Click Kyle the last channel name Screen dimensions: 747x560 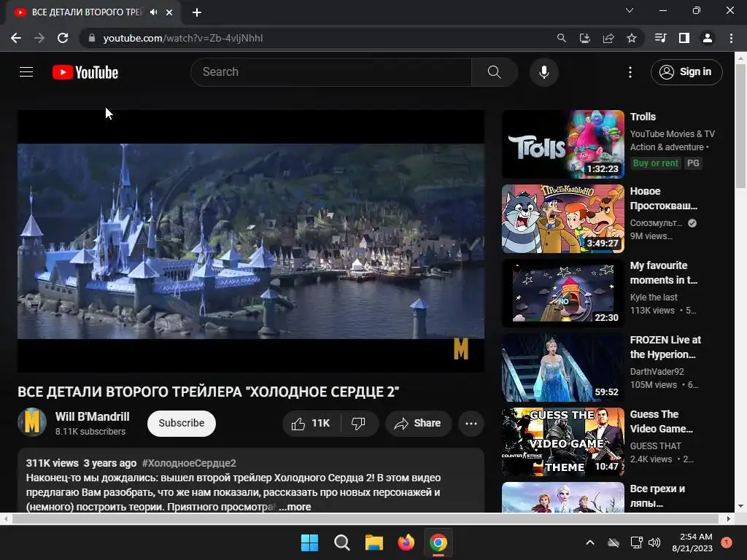coord(654,297)
